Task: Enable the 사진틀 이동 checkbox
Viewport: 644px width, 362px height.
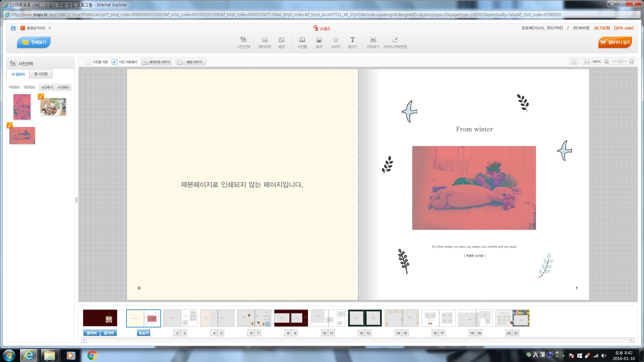Action: (x=88, y=62)
